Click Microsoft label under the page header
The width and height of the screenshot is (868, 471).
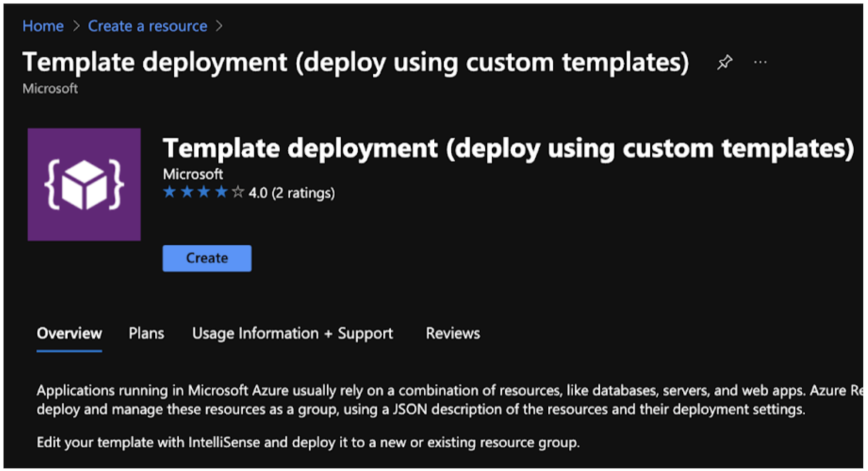[x=50, y=89]
